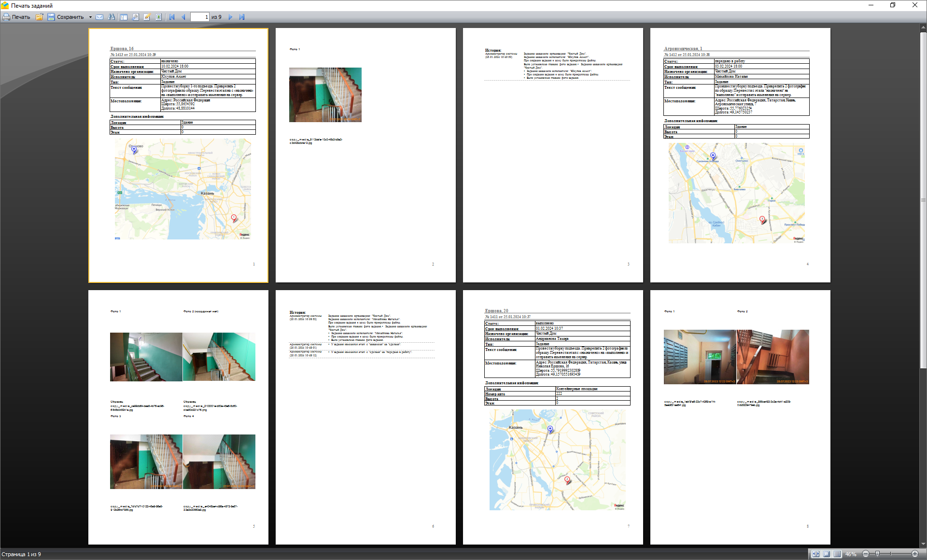
Task: Click the Печать print button
Action: [16, 17]
